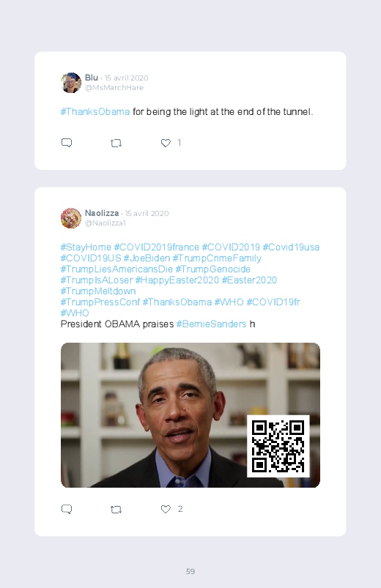Open Blu's profile avatar

pos(71,83)
